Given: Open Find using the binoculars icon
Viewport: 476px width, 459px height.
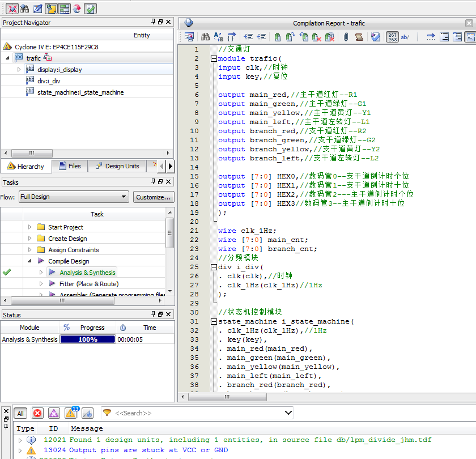Looking at the screenshot, I should tap(205, 36).
